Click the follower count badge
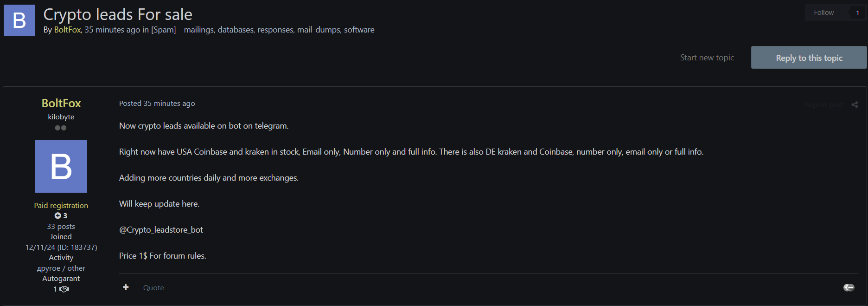868x306 pixels. coord(857,13)
